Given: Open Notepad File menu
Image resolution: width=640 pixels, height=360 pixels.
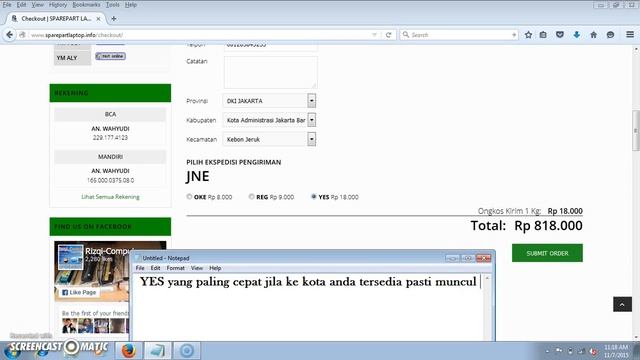Looking at the screenshot, I should coord(140,268).
